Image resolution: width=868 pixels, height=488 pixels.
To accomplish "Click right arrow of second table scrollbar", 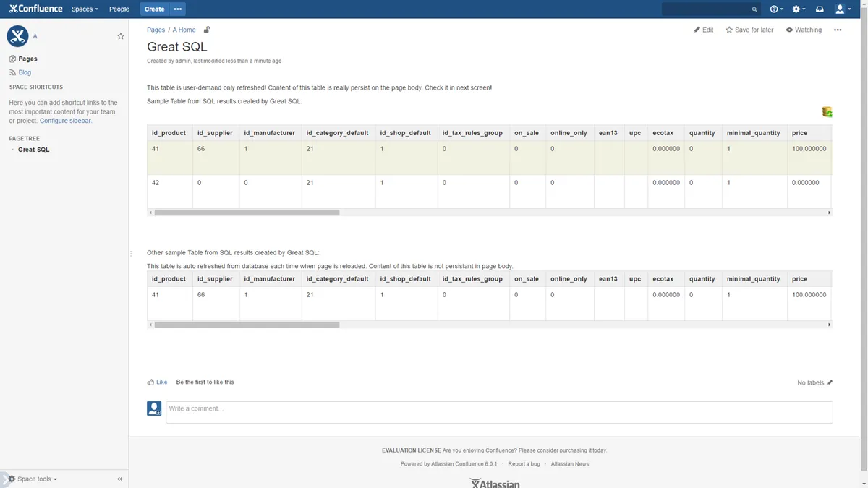I will point(829,325).
